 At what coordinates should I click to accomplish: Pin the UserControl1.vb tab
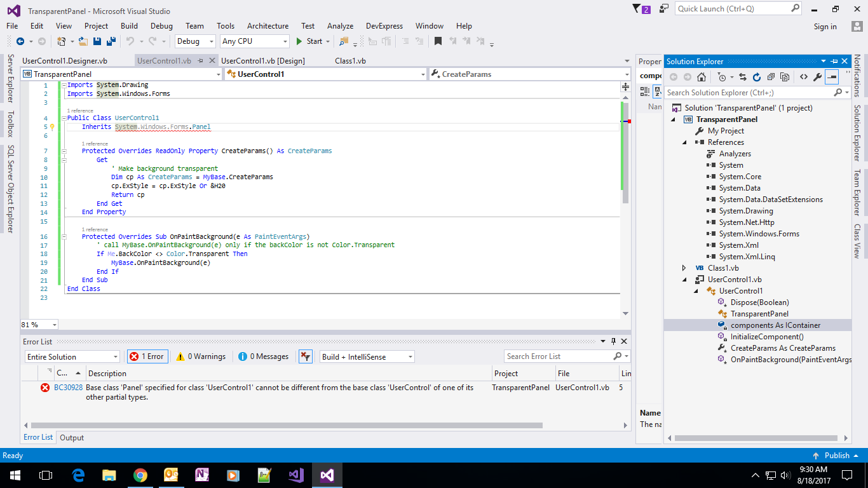[x=200, y=61]
